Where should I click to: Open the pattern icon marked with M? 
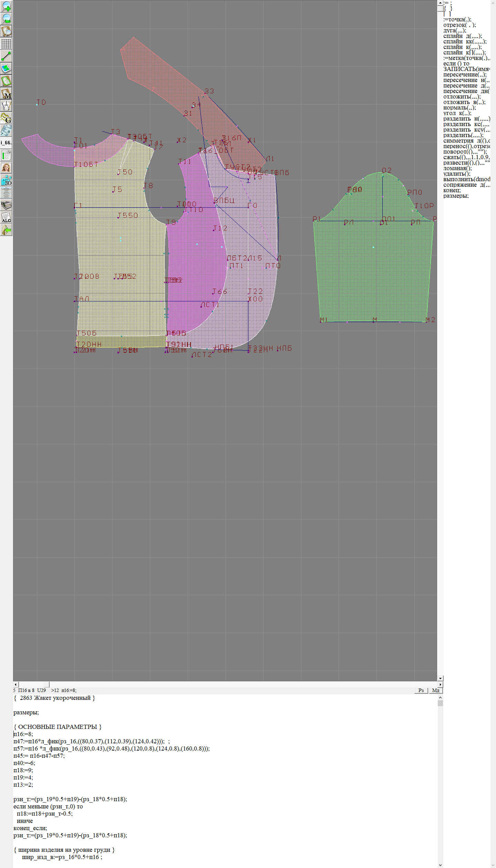click(6, 93)
